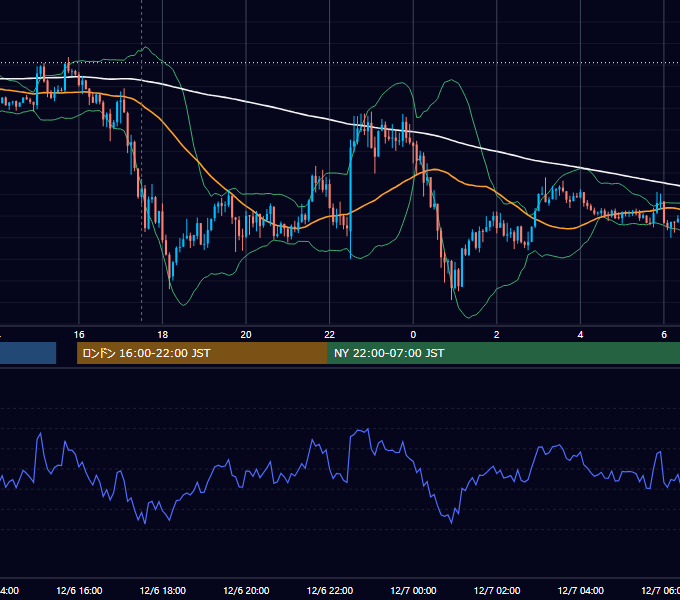Click the 6 hour label on price chart axis
This screenshot has width=680, height=600.
664,335
